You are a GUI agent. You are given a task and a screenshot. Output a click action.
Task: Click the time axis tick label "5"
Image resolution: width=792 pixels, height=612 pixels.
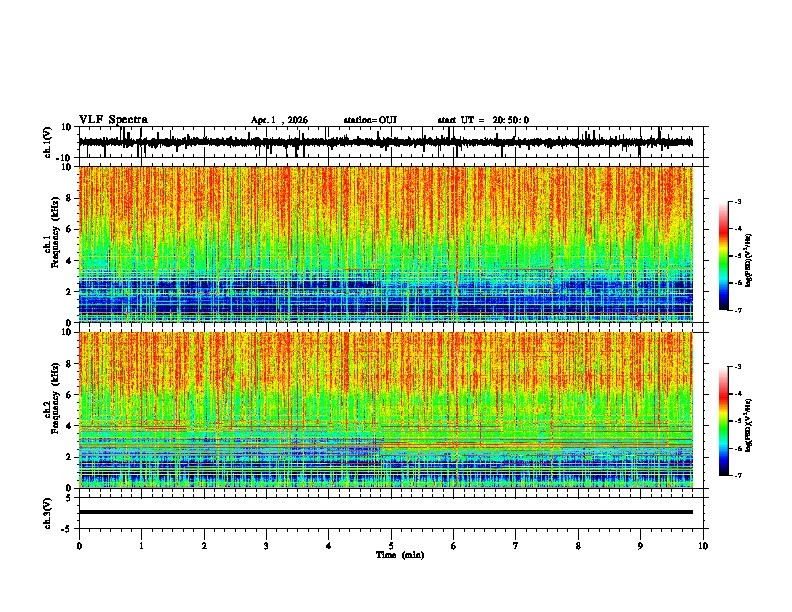pos(391,546)
